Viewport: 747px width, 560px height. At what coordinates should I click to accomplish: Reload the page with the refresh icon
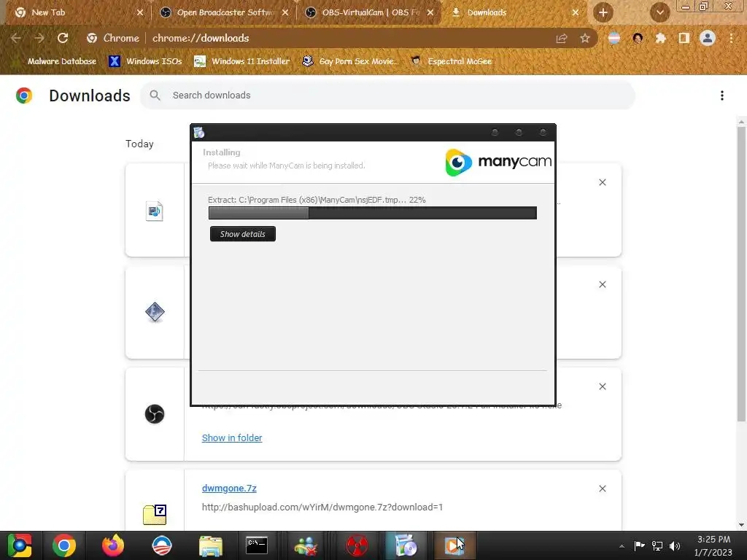[63, 38]
